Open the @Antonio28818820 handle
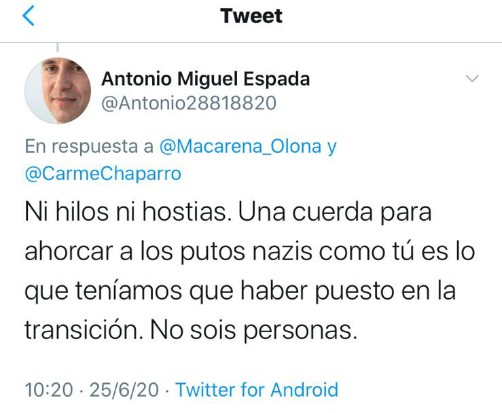502x413 pixels. tap(189, 103)
